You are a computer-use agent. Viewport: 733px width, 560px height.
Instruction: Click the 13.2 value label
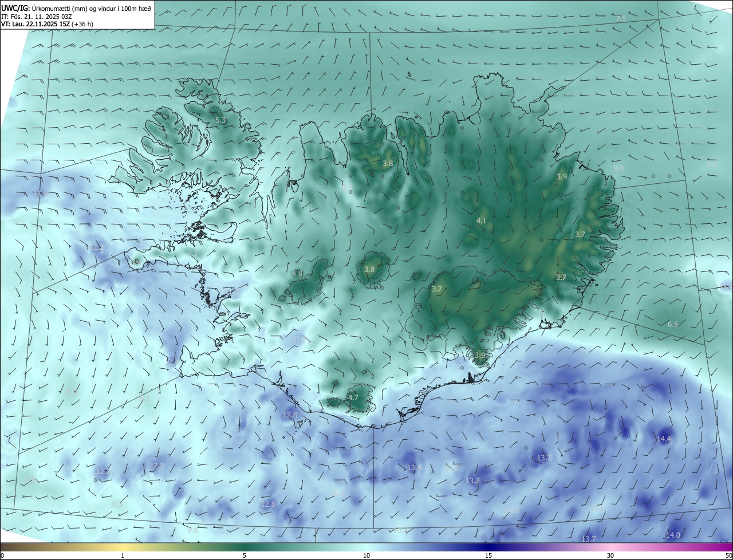pos(472,480)
